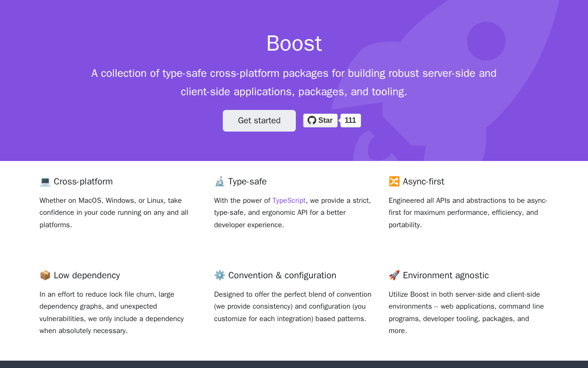
Task: Click the GitHub octocat logo in Star button
Action: pos(312,121)
